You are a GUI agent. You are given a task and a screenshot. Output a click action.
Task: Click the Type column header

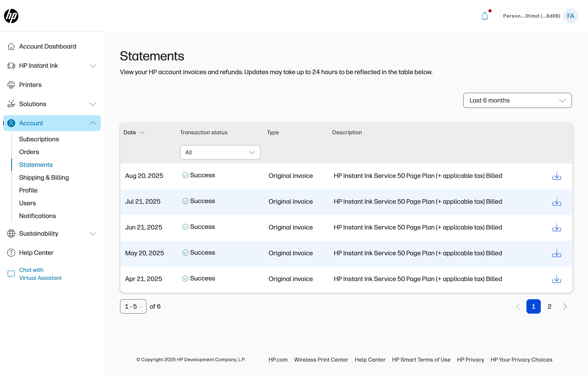273,133
